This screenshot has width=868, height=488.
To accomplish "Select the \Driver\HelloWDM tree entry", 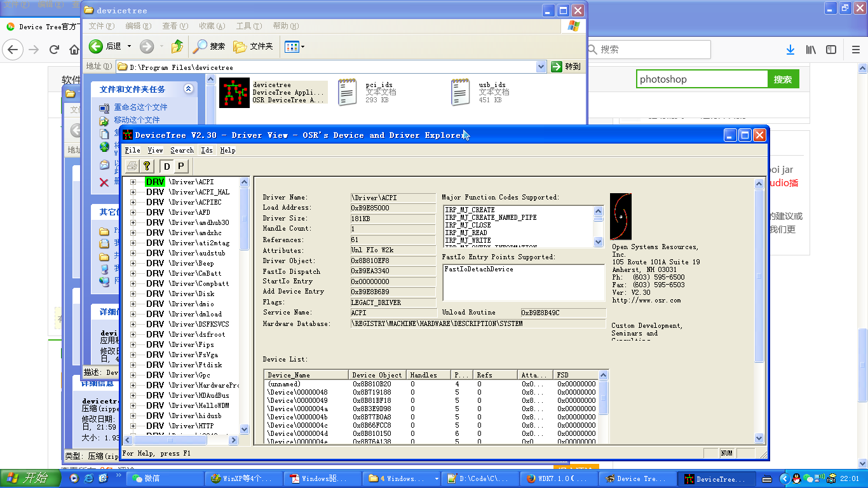I will [x=199, y=405].
